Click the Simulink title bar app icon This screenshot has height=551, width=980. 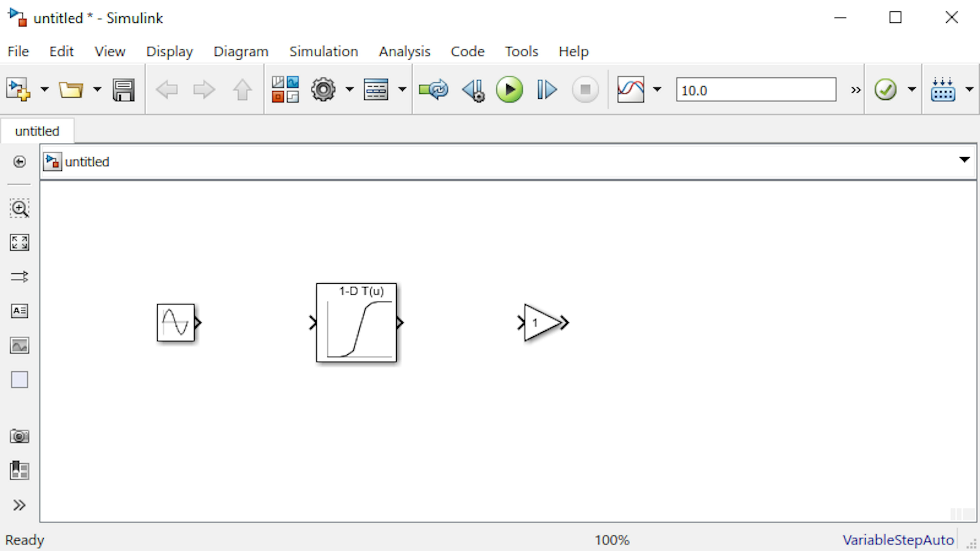(x=17, y=17)
